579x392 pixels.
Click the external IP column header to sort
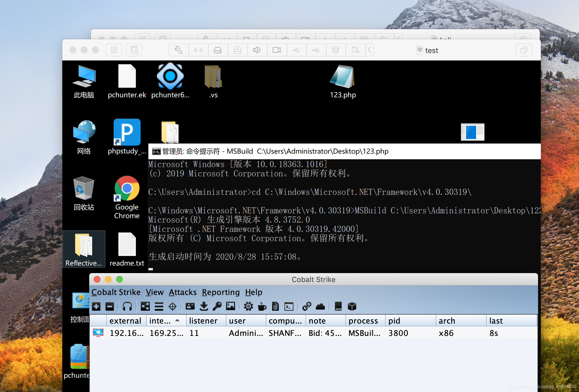[125, 321]
